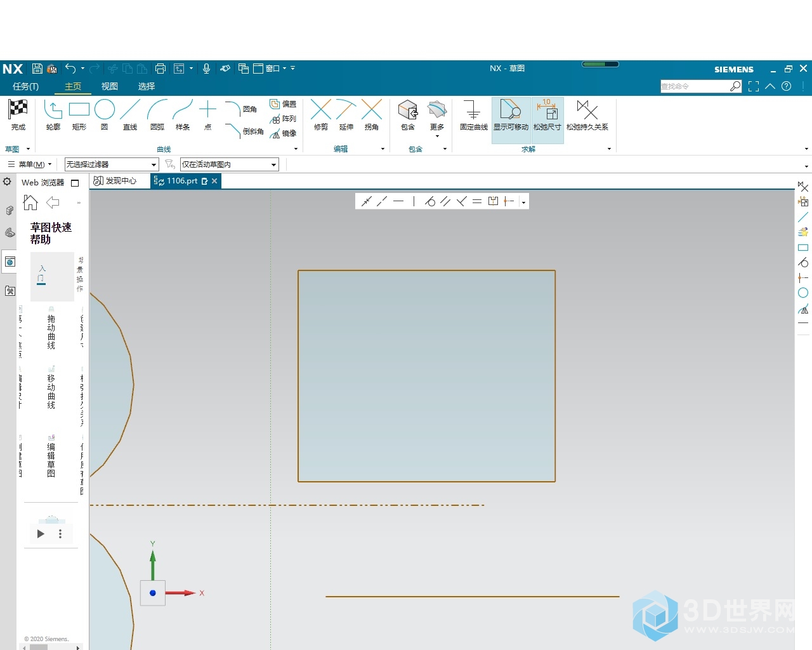The height and width of the screenshot is (650, 812).
Task: Select the Spline (样条) tool
Action: point(183,116)
